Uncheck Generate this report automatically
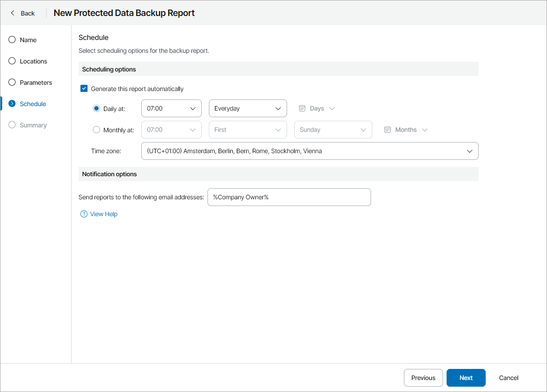This screenshot has height=392, width=547. click(84, 88)
